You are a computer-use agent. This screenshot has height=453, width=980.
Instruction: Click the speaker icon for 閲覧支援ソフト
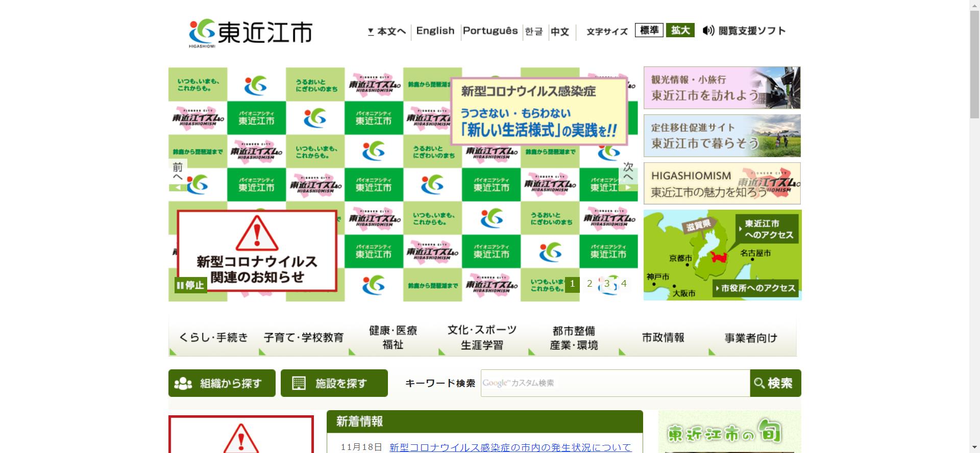[708, 31]
